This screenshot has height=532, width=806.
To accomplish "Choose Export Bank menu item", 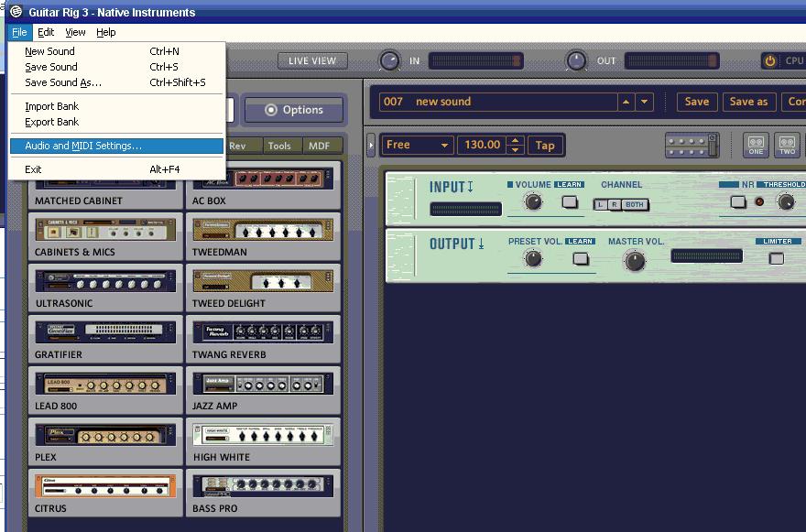I will [x=116, y=122].
